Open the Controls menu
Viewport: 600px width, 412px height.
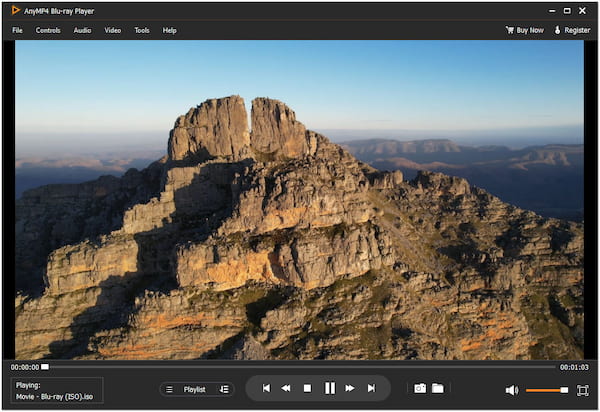click(x=48, y=30)
